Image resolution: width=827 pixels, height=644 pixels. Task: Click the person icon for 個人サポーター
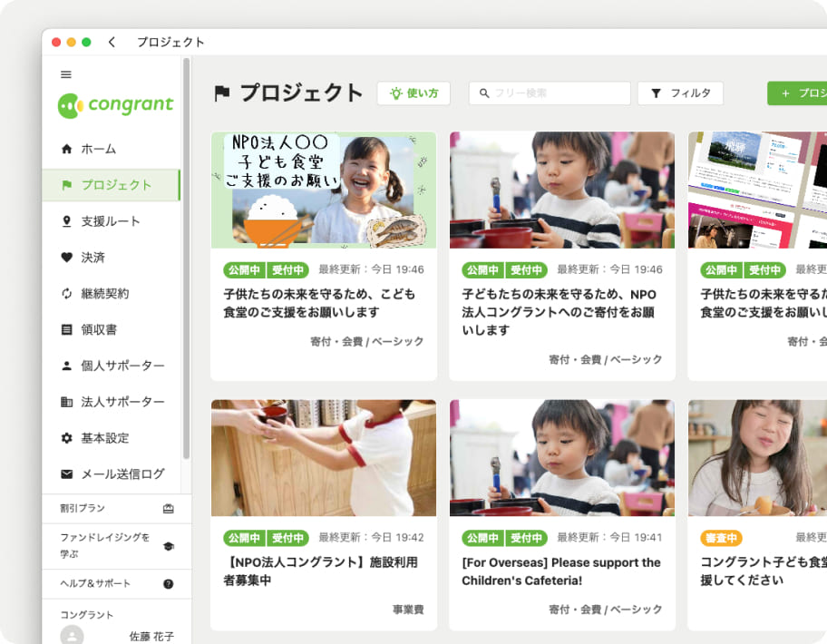tap(66, 366)
